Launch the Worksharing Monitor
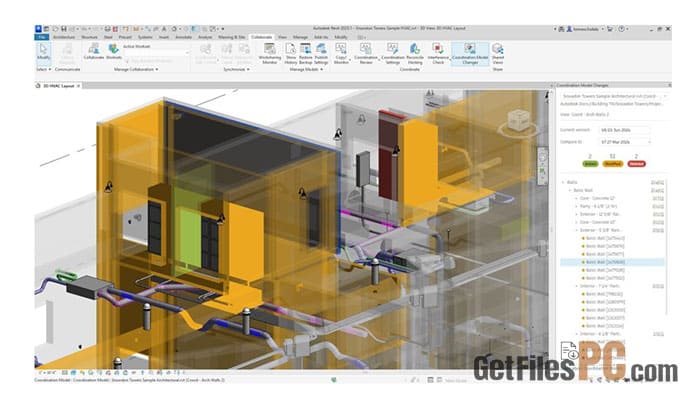Viewport: 700px width, 410px height. pos(270,54)
